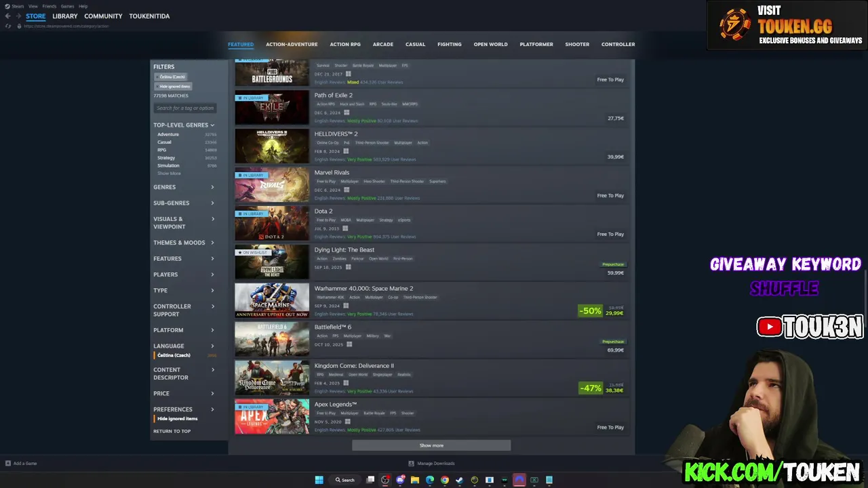Open the Marvel Rivals title link
This screenshot has width=868, height=488.
point(332,172)
